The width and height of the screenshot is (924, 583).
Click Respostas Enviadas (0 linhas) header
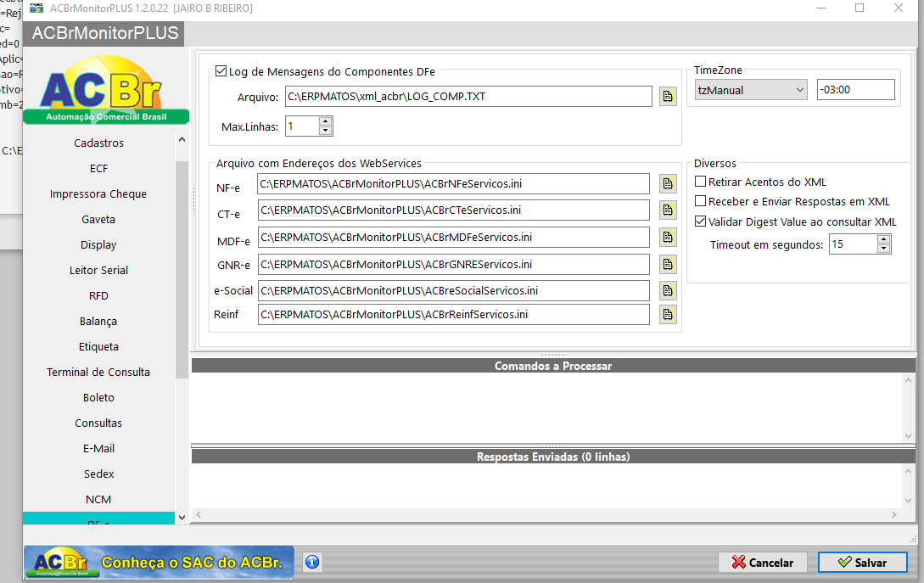click(x=552, y=457)
